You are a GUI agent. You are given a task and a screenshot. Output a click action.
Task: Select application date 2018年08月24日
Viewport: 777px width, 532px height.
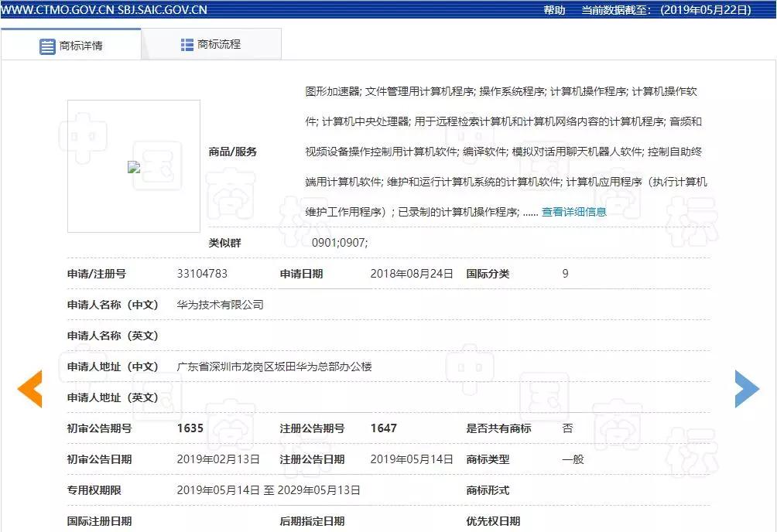[x=412, y=274]
